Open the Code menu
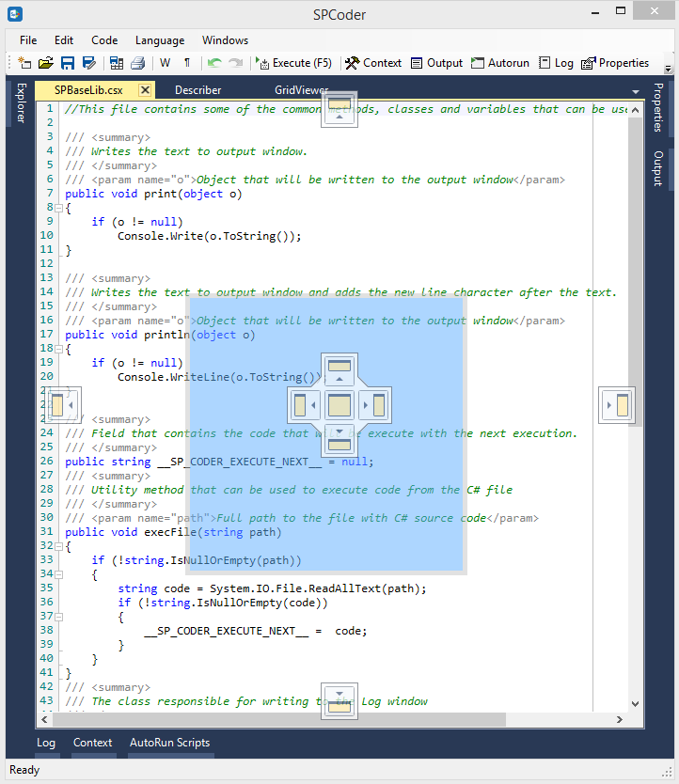 (104, 40)
